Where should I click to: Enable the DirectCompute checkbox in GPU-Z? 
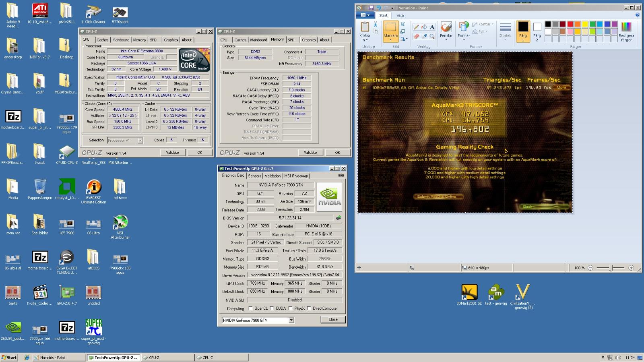309,308
